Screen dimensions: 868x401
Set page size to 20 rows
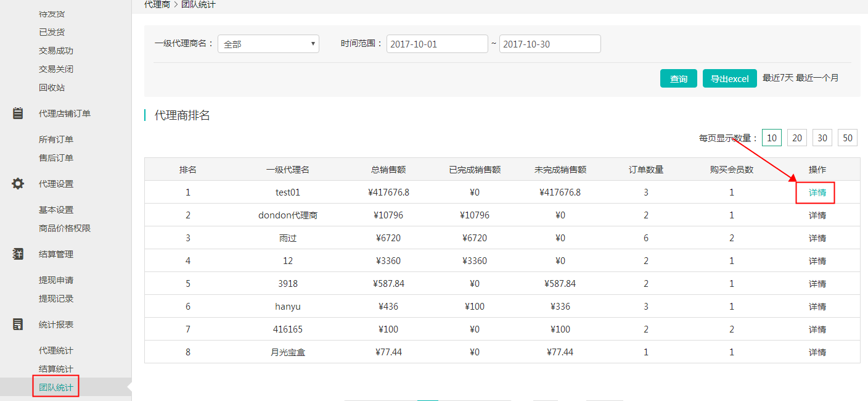[x=797, y=138]
